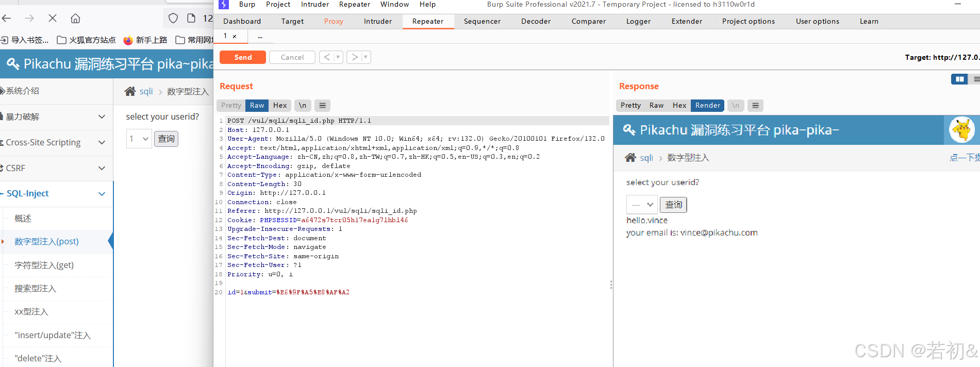
Task: Switch to the Decoder tab
Action: (x=536, y=21)
